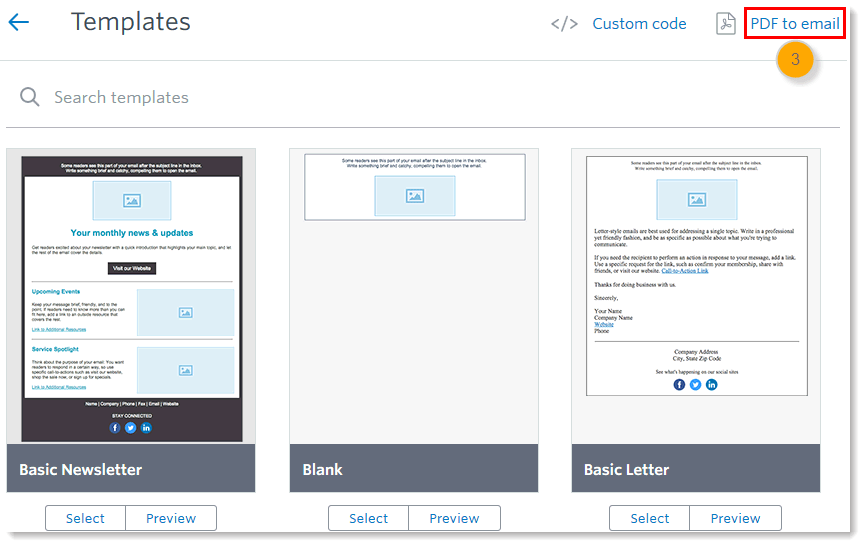Click image placeholder icon in Blank template
Viewport: 865px width, 547px height.
click(415, 196)
